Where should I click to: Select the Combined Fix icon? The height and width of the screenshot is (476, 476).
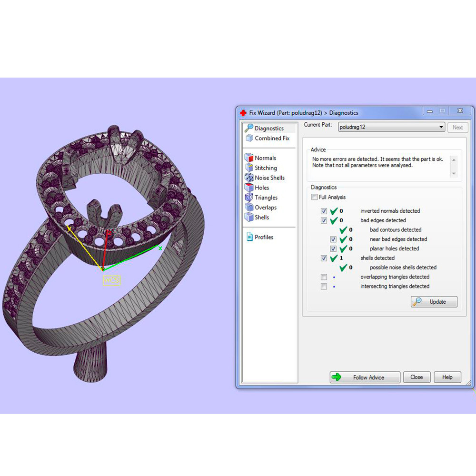249,138
